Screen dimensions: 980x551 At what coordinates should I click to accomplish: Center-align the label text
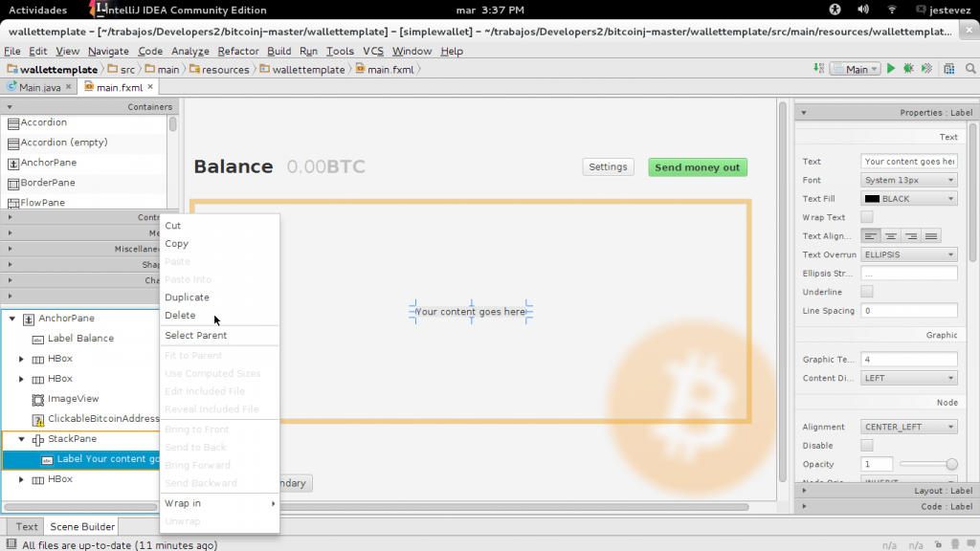coord(891,236)
